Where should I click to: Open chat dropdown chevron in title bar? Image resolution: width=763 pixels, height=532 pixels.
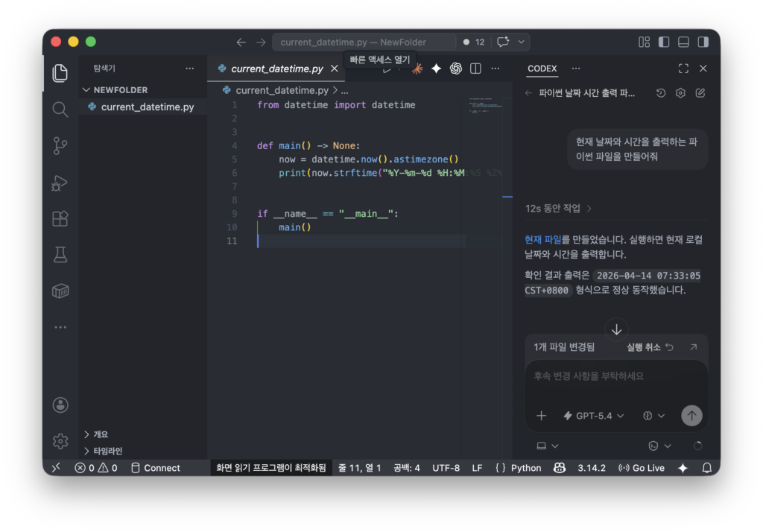pos(521,42)
